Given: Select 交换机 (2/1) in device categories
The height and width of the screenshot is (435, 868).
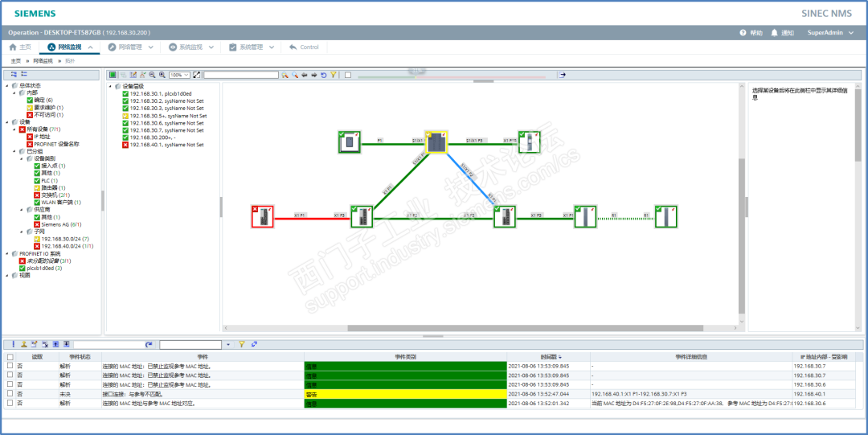Looking at the screenshot, I should point(53,195).
